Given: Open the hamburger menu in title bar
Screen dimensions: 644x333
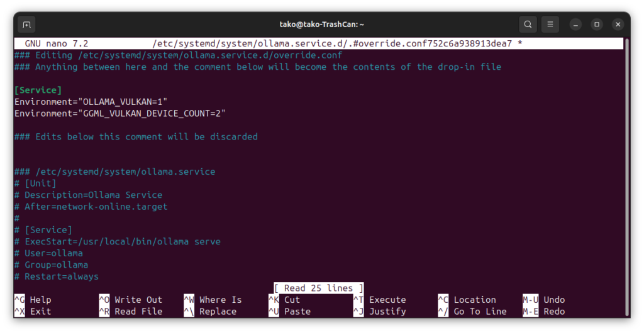Looking at the screenshot, I should tap(550, 25).
